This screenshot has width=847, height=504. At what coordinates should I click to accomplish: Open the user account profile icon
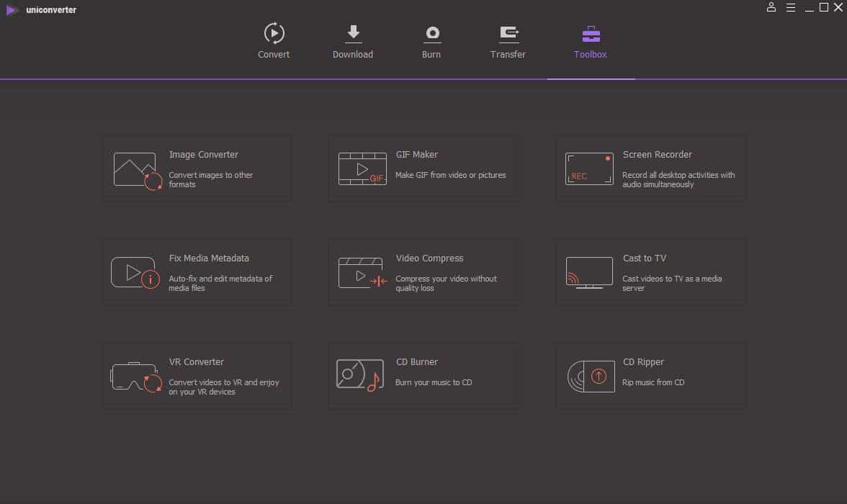[771, 7]
